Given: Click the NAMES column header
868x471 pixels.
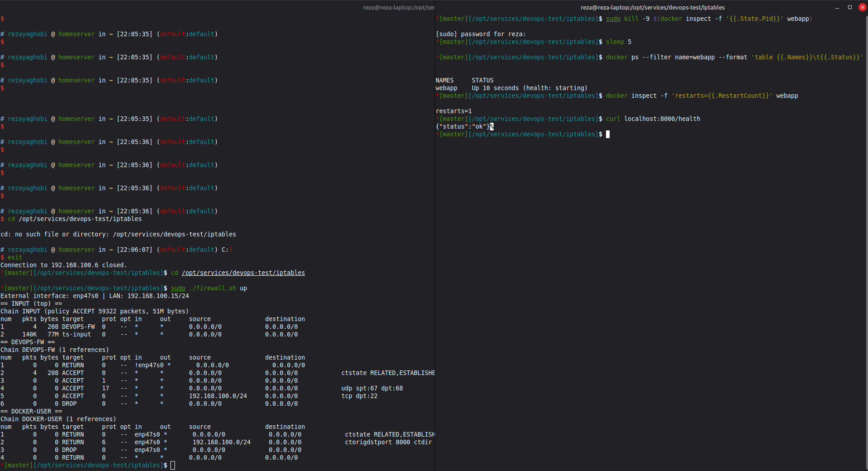Looking at the screenshot, I should click(x=445, y=80).
